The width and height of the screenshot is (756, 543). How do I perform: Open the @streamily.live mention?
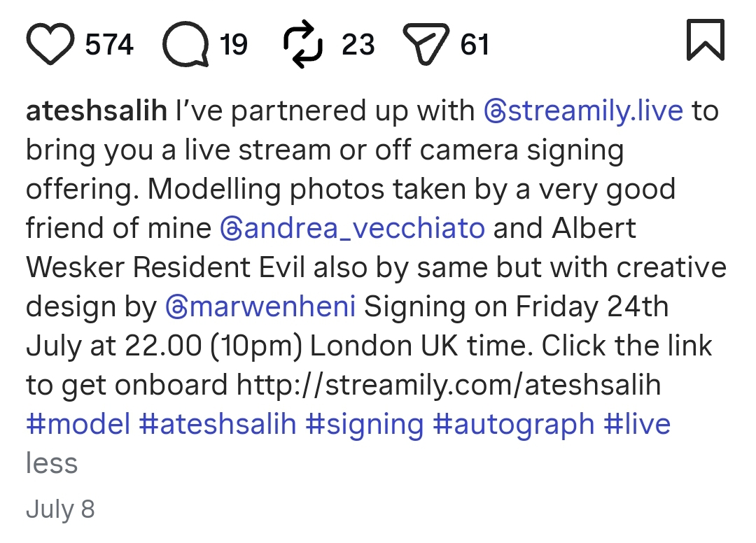pos(583,111)
